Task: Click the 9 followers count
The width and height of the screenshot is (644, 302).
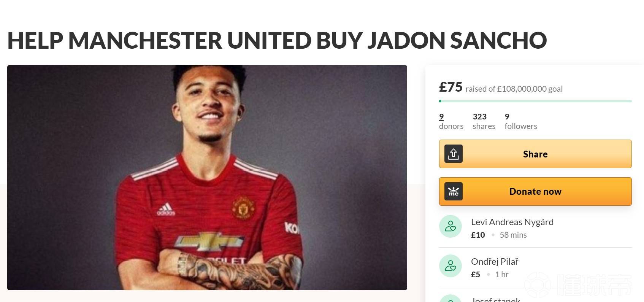Action: [x=521, y=121]
